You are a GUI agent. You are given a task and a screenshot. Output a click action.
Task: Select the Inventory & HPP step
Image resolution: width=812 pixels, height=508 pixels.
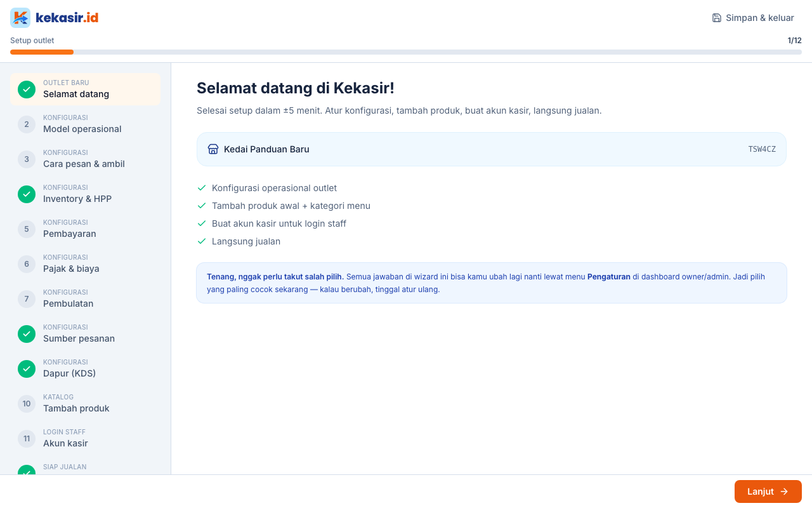tap(85, 194)
